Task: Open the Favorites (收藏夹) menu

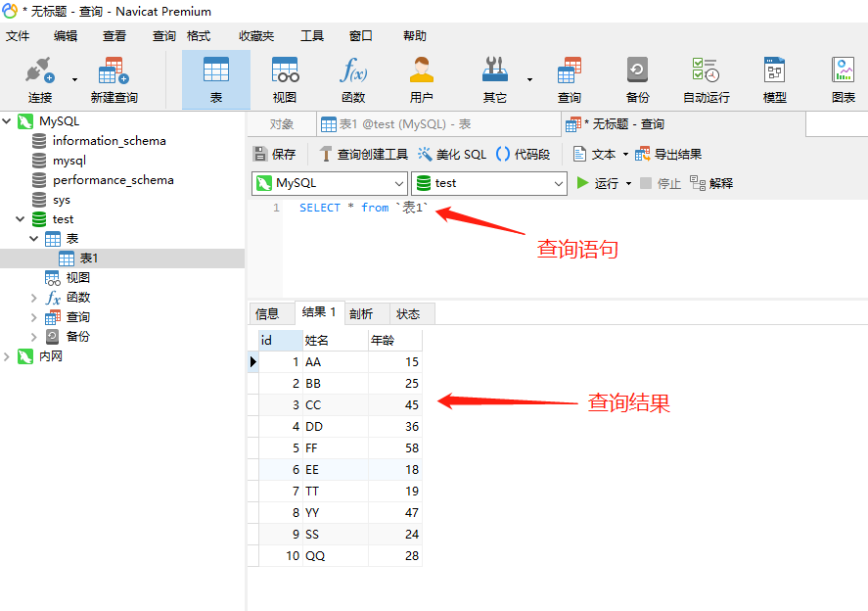Action: coord(256,36)
